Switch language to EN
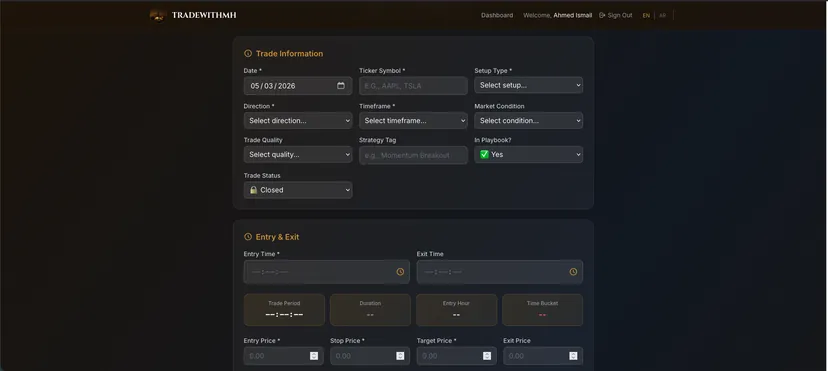 click(646, 15)
